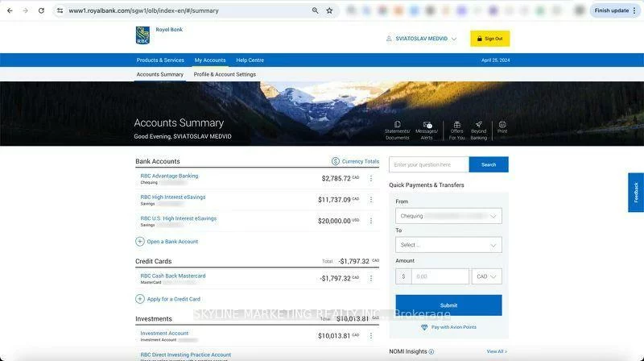The width and height of the screenshot is (644, 361).
Task: Open the RBC Advantage Banking account
Action: [x=169, y=176]
